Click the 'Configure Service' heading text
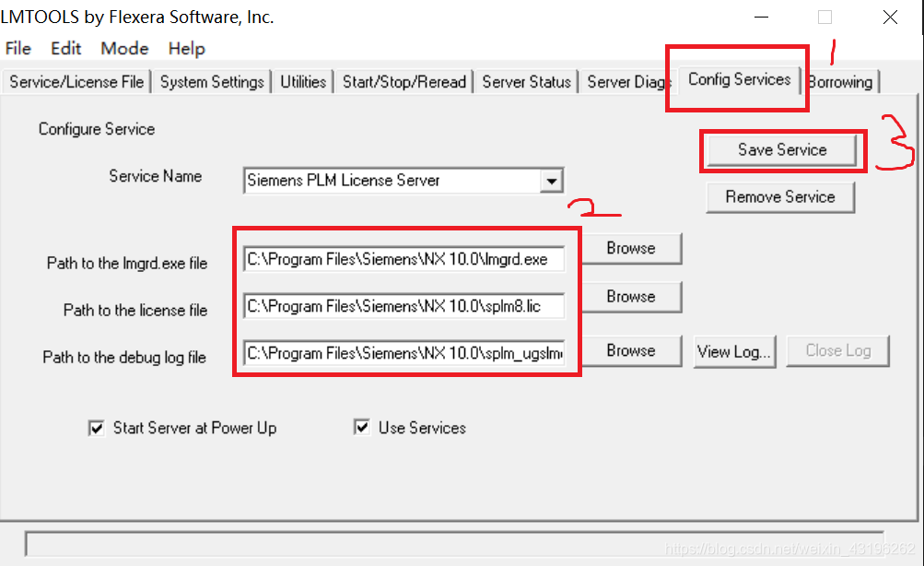 tap(97, 129)
